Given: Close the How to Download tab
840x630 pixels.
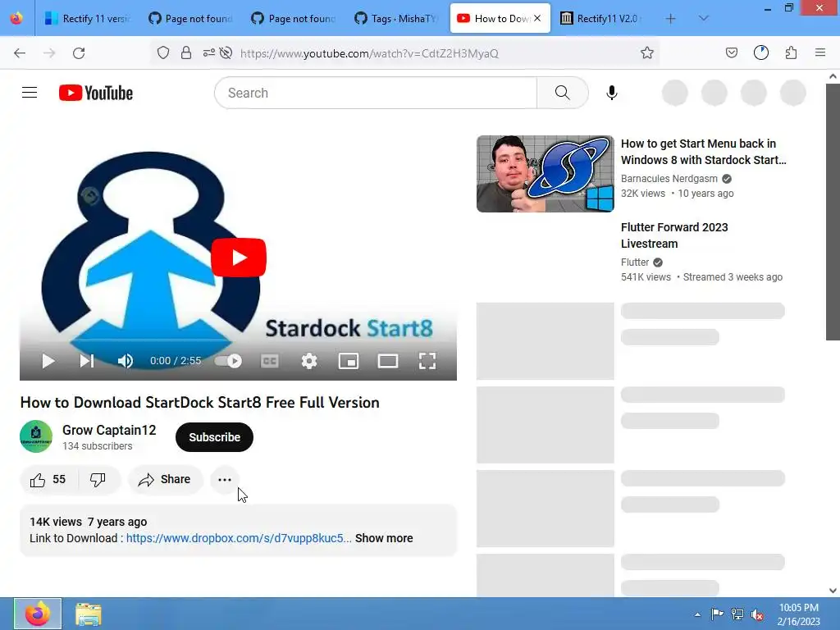Looking at the screenshot, I should tap(537, 18).
